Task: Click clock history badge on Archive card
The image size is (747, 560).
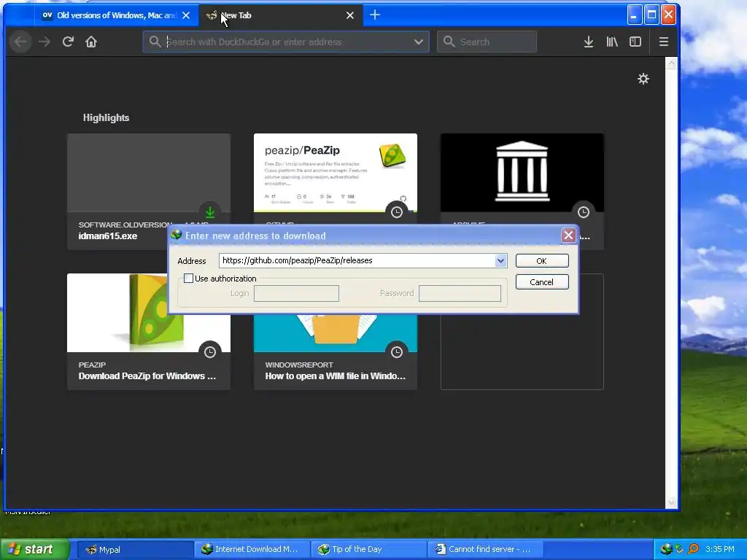Action: coord(584,212)
